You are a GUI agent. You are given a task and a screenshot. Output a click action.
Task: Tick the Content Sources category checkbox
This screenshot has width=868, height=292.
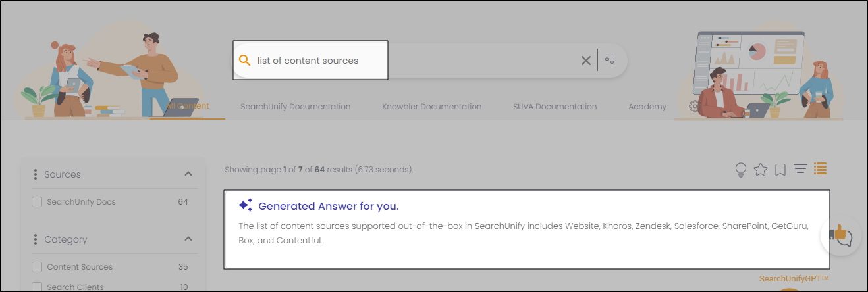click(37, 267)
